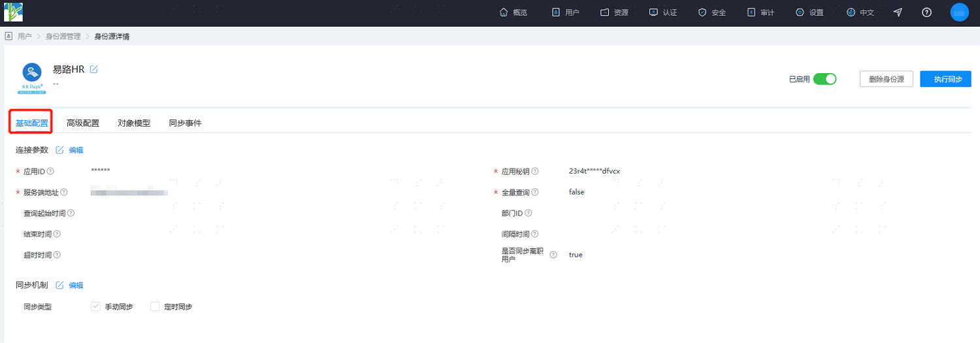
Task: Open the 设置 settings menu
Action: pos(809,12)
